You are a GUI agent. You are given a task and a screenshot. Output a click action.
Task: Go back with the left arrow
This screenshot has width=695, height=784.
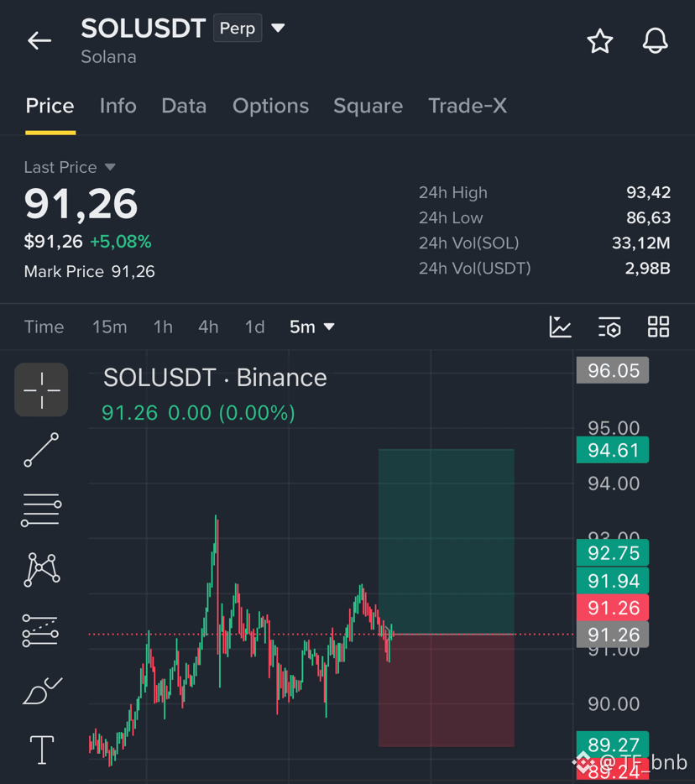(39, 40)
